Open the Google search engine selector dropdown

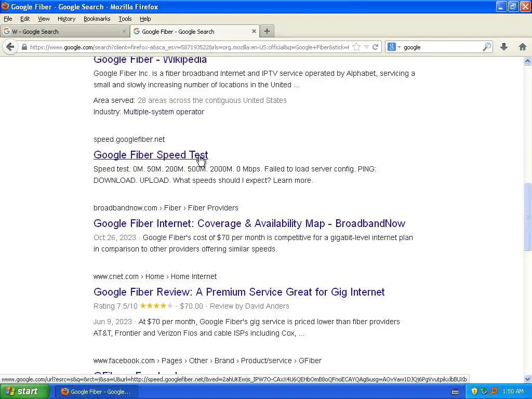point(394,47)
